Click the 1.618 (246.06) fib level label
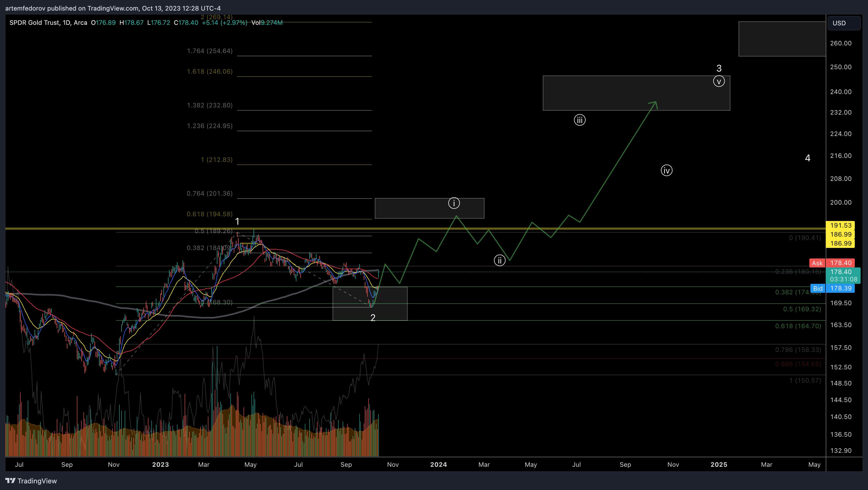This screenshot has height=490, width=868. 209,71
